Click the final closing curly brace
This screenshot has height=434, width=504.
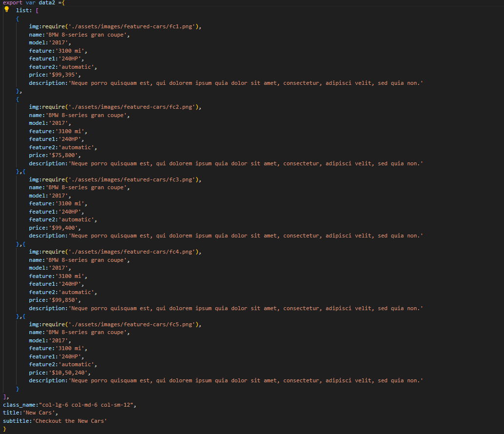click(x=5, y=429)
